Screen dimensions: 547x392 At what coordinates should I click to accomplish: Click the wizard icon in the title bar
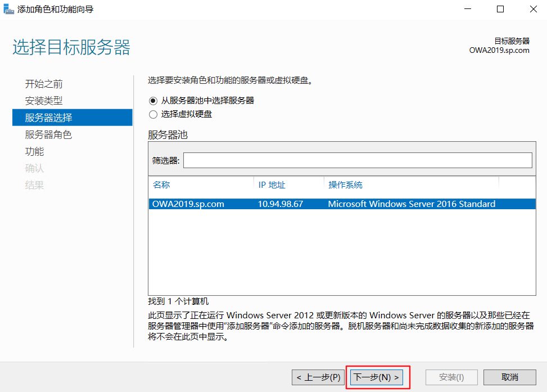[x=9, y=9]
